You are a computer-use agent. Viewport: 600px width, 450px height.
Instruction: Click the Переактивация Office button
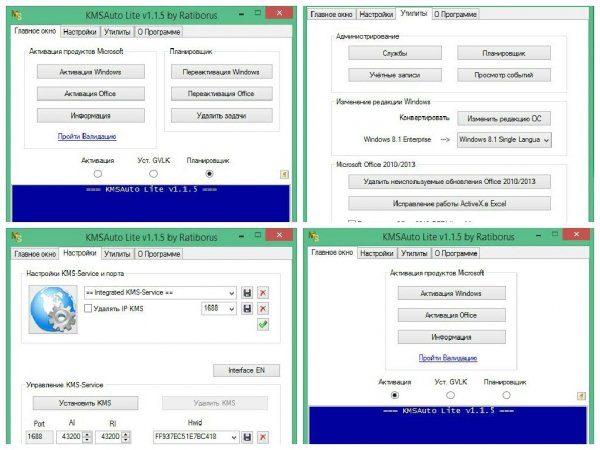click(x=222, y=94)
